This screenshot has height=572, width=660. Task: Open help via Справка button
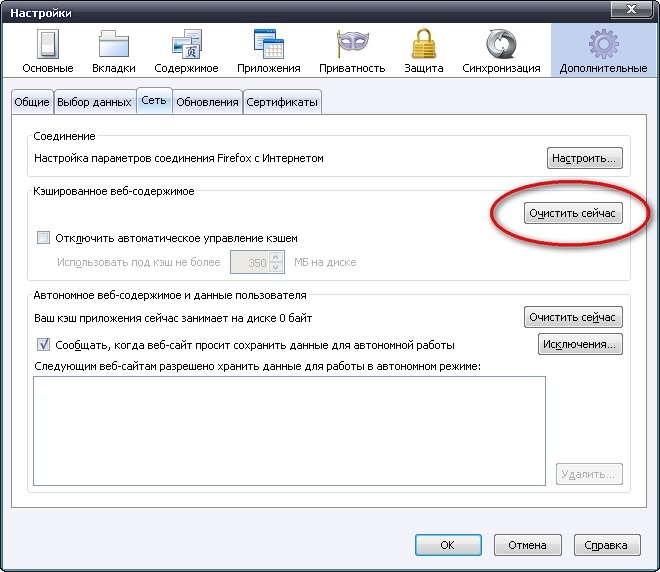(x=607, y=545)
